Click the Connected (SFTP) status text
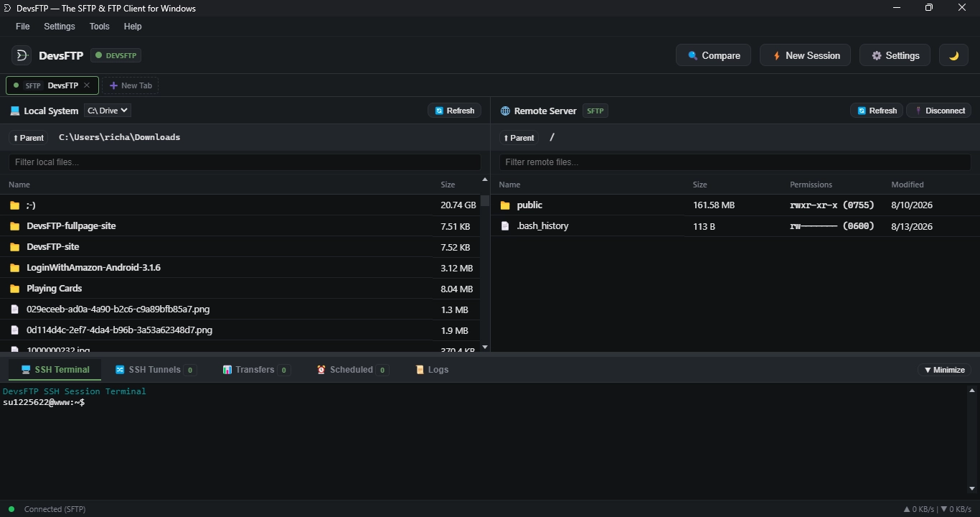 [55, 509]
